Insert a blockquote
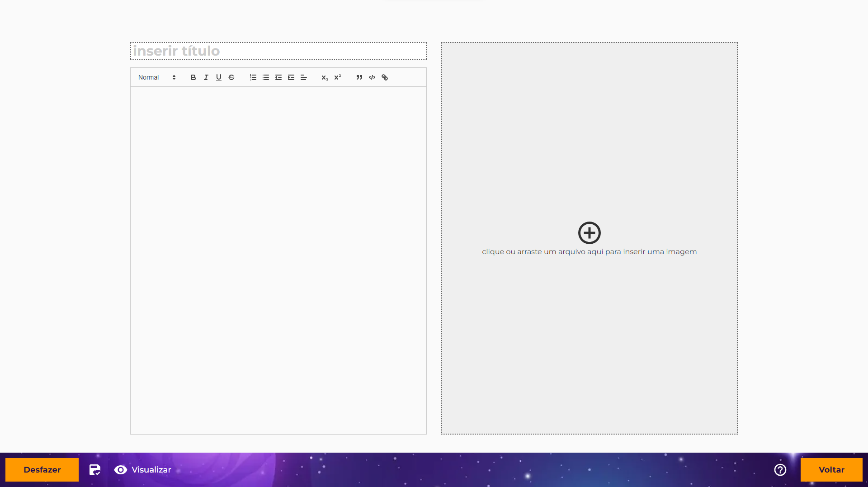Image resolution: width=868 pixels, height=487 pixels. [359, 77]
